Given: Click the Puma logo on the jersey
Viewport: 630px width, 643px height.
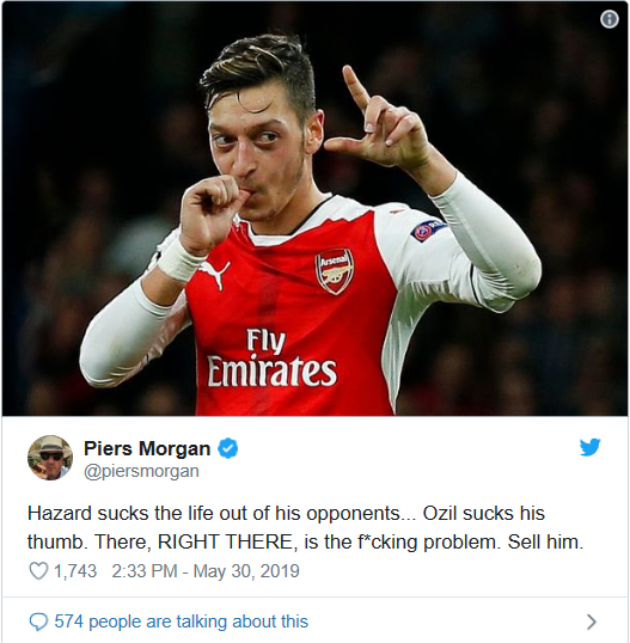Looking at the screenshot, I should (x=215, y=272).
